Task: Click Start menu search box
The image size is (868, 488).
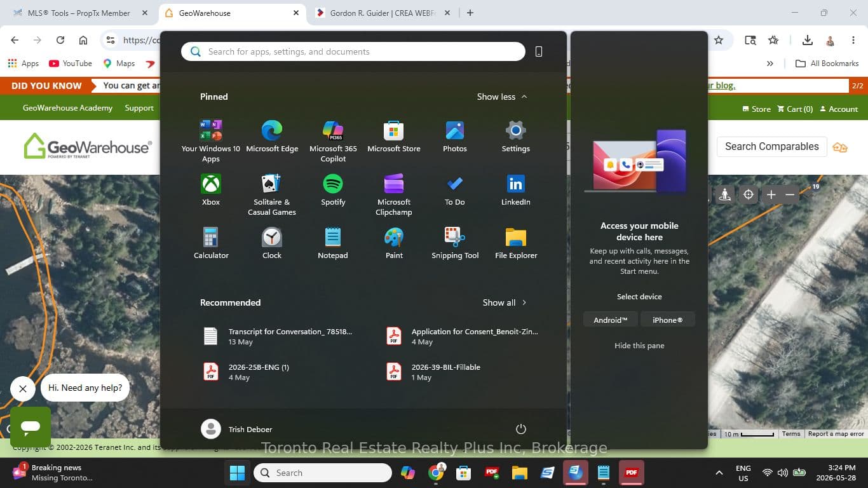Action: pyautogui.click(x=353, y=51)
